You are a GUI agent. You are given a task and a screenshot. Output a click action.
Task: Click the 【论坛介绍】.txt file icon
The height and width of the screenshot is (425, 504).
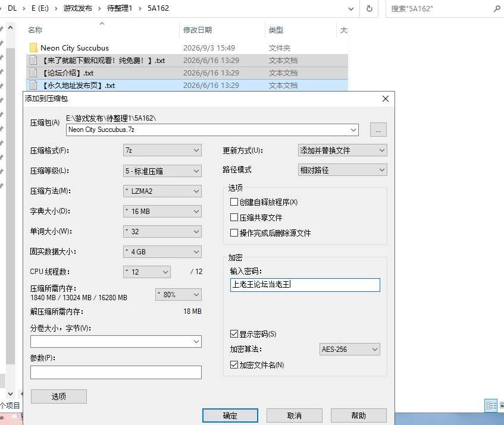point(33,73)
